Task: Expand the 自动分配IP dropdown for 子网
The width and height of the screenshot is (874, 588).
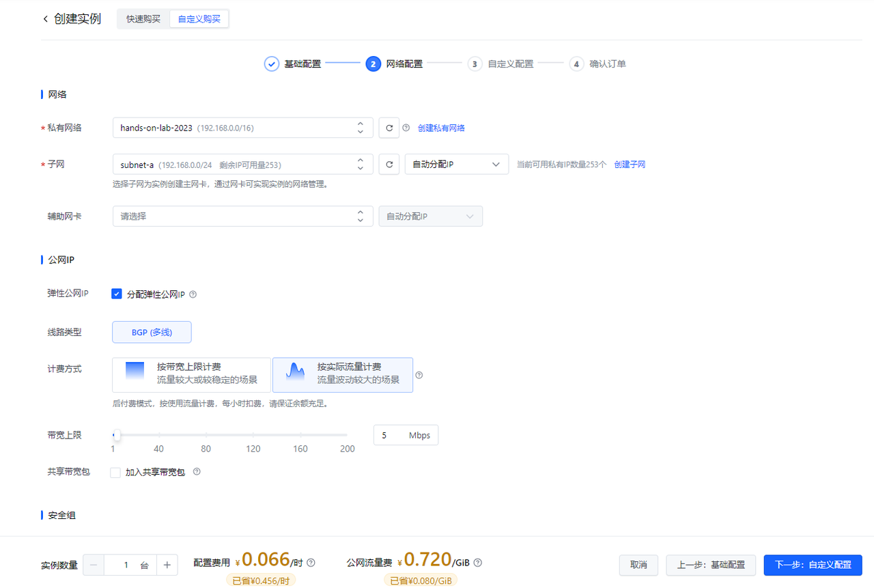Action: pos(456,165)
